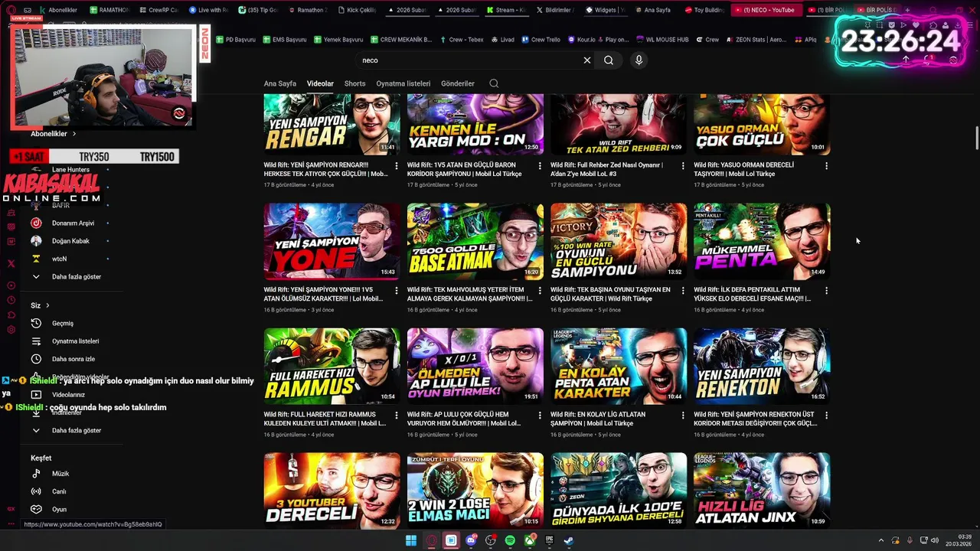This screenshot has width=980, height=551.
Task: Open Spotify from the taskbar
Action: [x=510, y=540]
